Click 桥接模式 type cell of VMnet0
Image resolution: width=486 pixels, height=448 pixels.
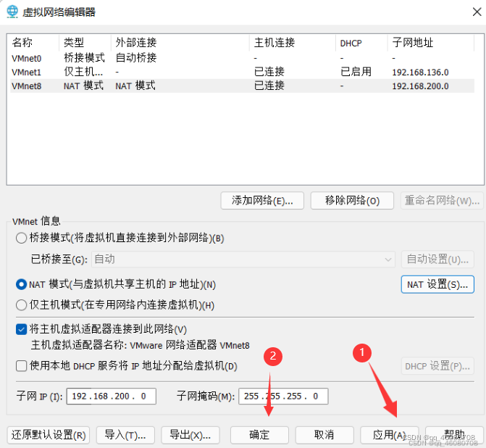click(84, 58)
